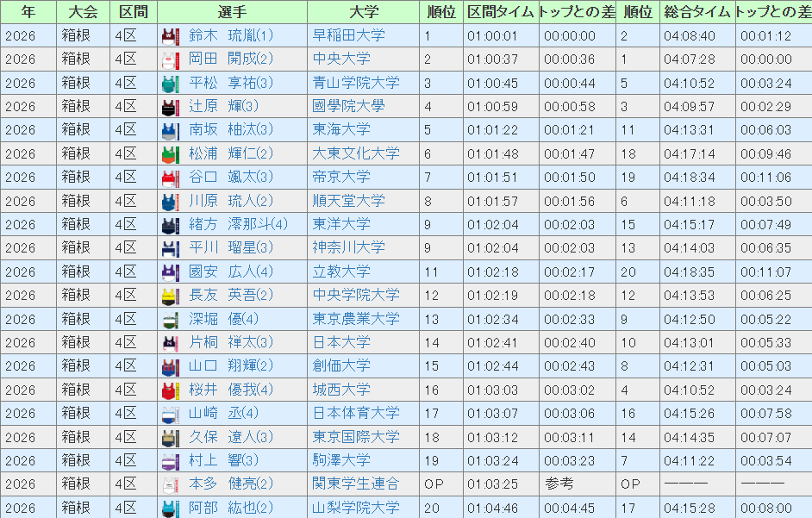
Task: Click the 東海大学 blue uniform icon
Action: tap(170, 130)
